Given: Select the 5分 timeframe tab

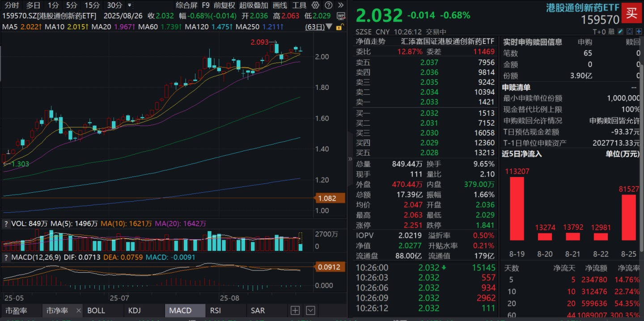Looking at the screenshot, I should pyautogui.click(x=72, y=5).
